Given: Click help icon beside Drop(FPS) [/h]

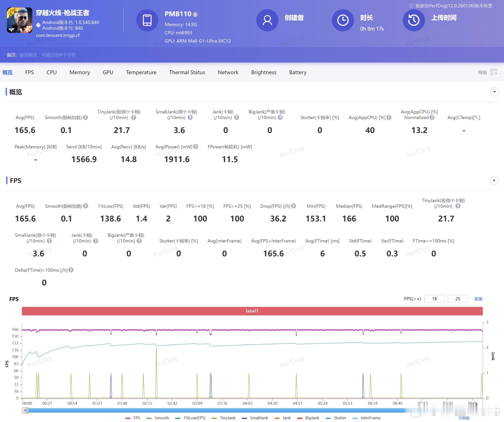Looking at the screenshot, I should point(294,206).
